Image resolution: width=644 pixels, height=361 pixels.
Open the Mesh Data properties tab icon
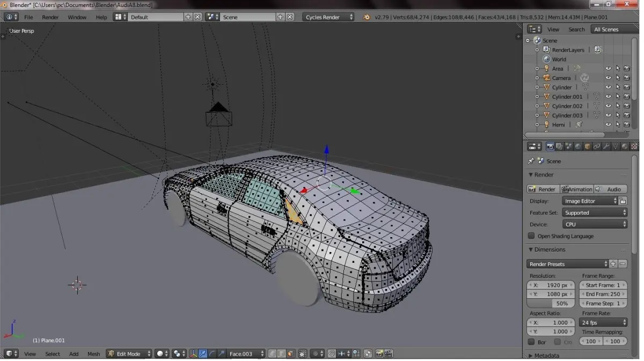click(x=616, y=146)
